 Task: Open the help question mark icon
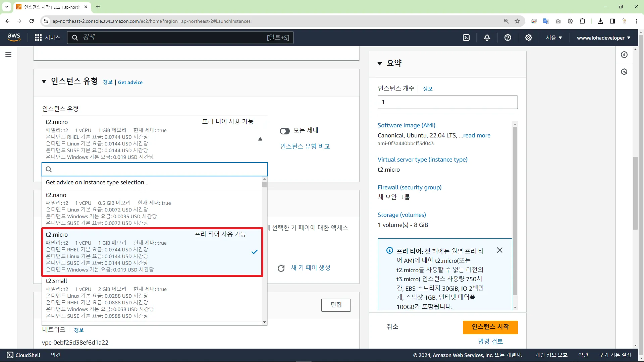tap(508, 38)
